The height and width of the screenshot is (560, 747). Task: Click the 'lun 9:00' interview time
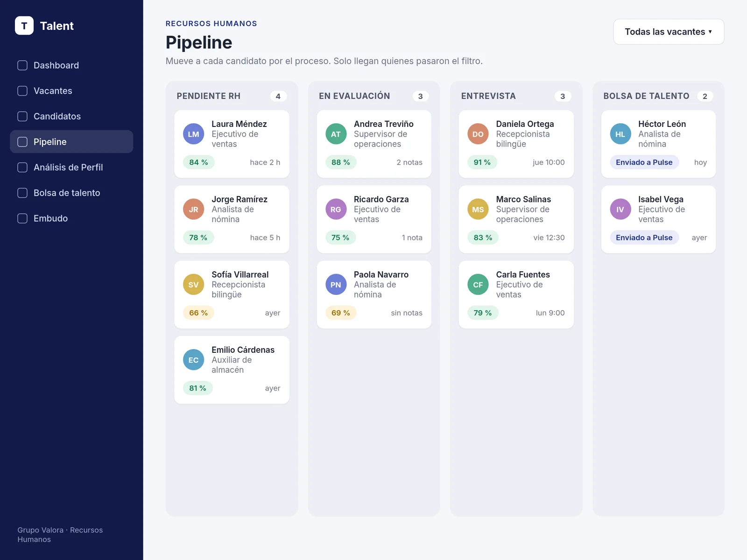click(x=550, y=313)
